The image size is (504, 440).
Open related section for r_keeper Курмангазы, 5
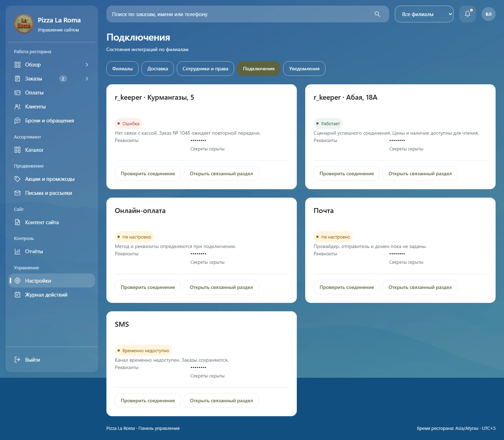[221, 173]
